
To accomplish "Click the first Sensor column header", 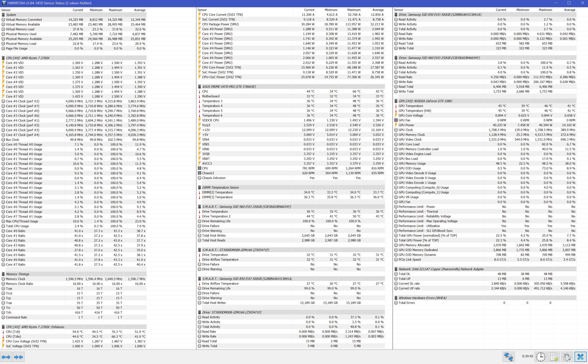I will [x=6, y=10].
